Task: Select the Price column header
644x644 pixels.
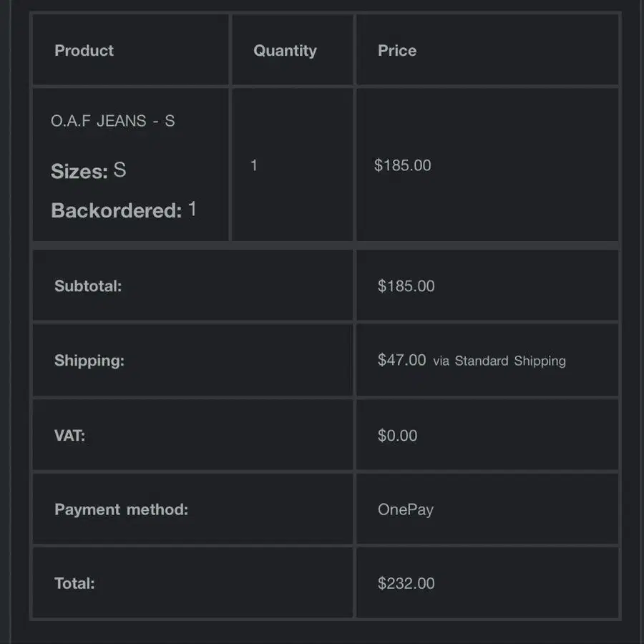Action: click(396, 51)
